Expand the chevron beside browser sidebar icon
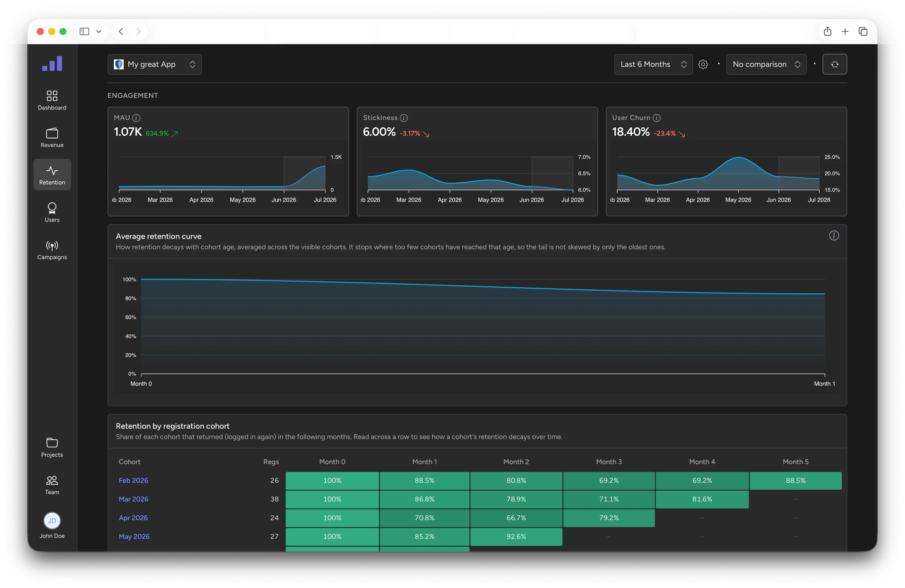905x588 pixels. click(x=99, y=31)
